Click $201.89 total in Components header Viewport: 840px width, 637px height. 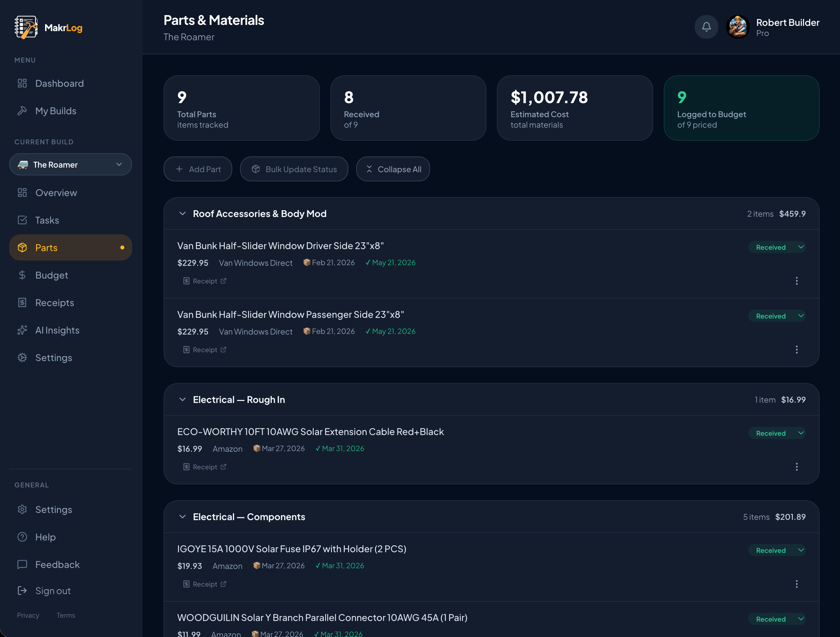pos(790,517)
